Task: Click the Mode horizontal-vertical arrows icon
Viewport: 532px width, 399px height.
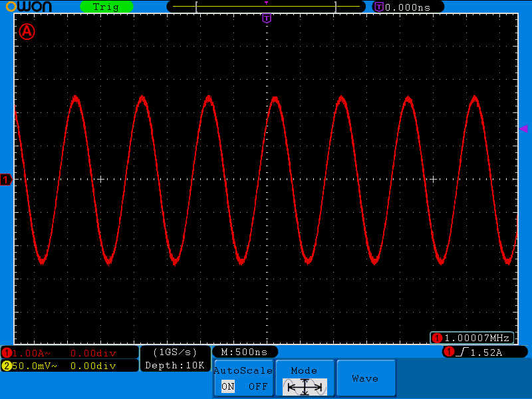Action: click(x=305, y=386)
